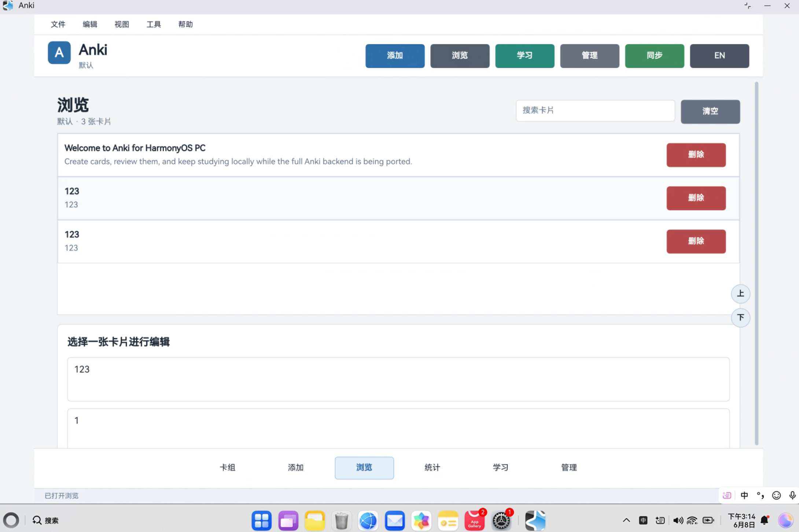The image size is (799, 532).
Task: Open the yellow Notes dock icon
Action: [448, 520]
